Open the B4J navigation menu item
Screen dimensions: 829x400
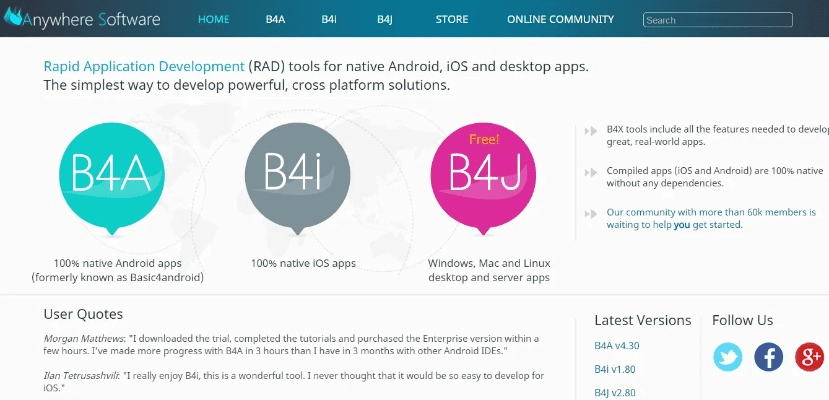pos(385,20)
